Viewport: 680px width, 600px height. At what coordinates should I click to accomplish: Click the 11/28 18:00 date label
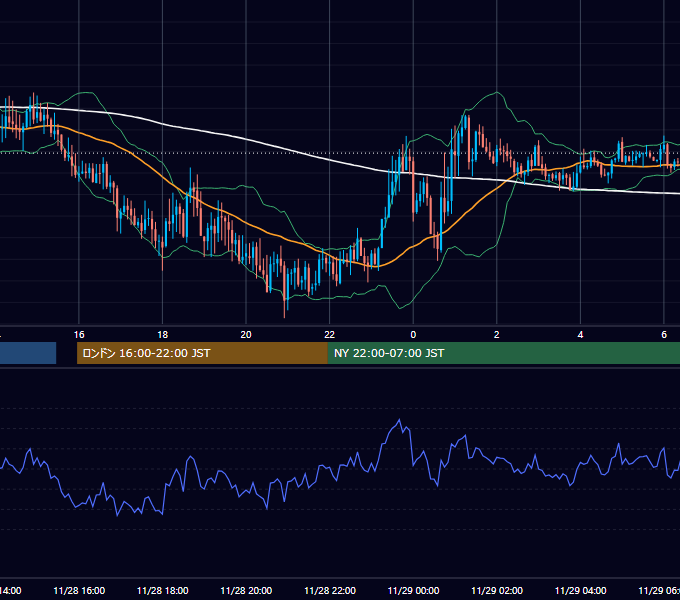[163, 590]
